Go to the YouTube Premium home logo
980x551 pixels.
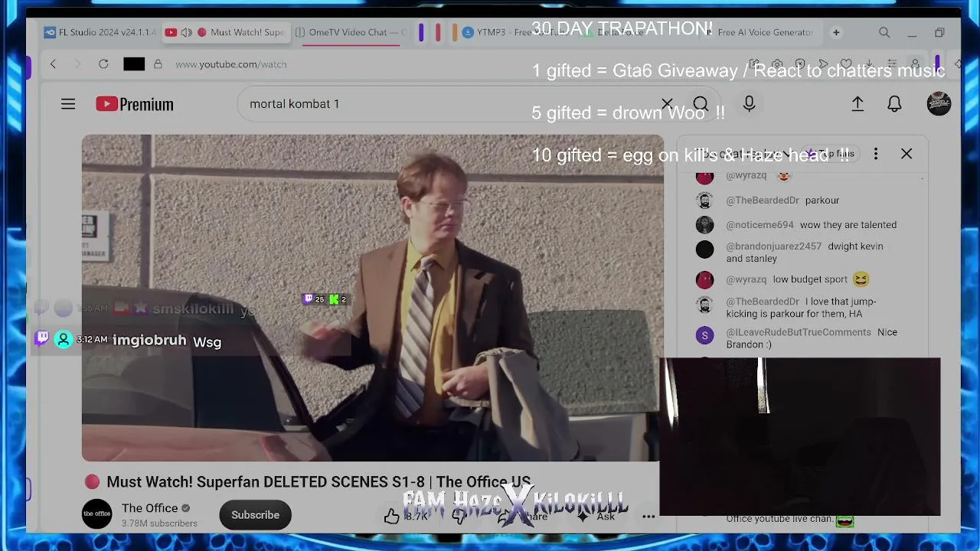[x=135, y=104]
